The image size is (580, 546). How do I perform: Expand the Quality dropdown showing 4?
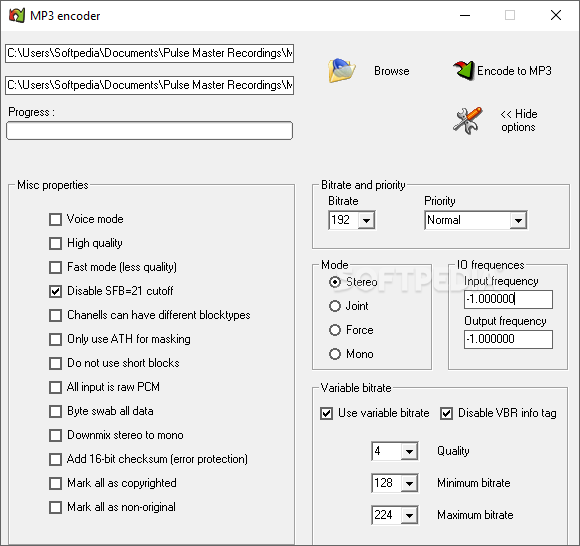(x=409, y=451)
